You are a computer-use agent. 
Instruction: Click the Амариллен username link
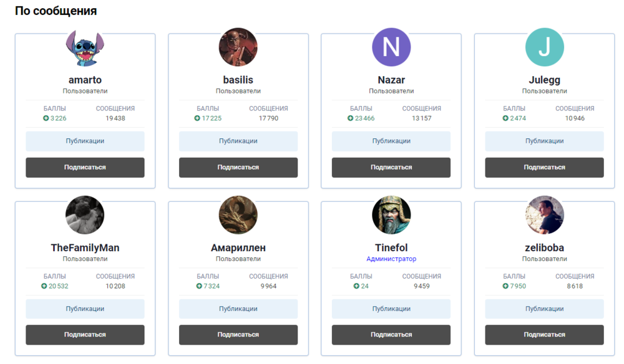click(238, 247)
